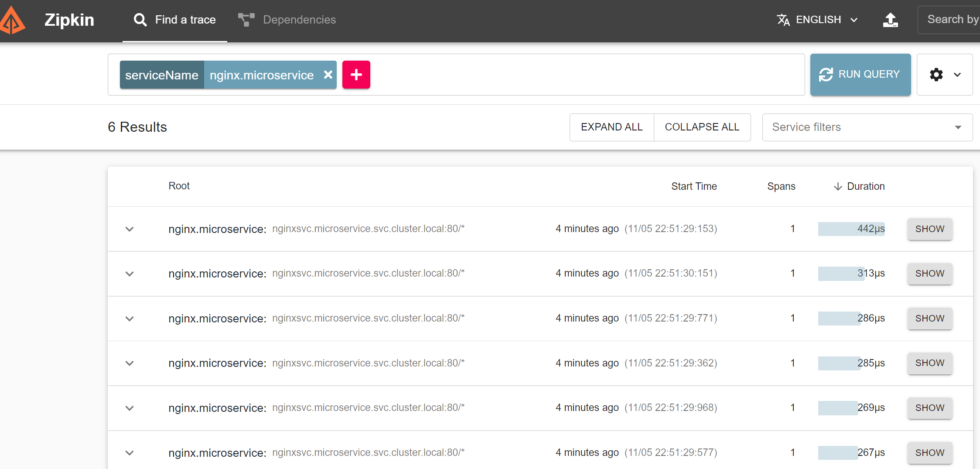This screenshot has width=980, height=469.
Task: Click start time 22:51:30:151
Action: pyautogui.click(x=671, y=273)
